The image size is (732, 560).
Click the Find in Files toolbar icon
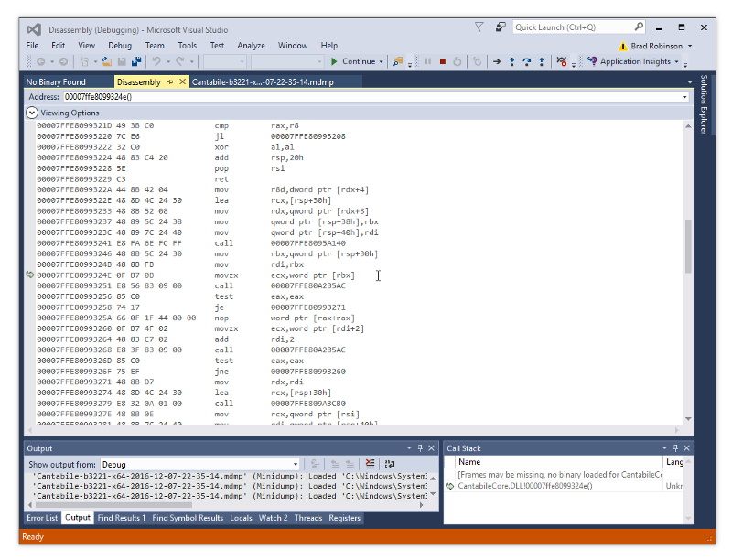398,61
